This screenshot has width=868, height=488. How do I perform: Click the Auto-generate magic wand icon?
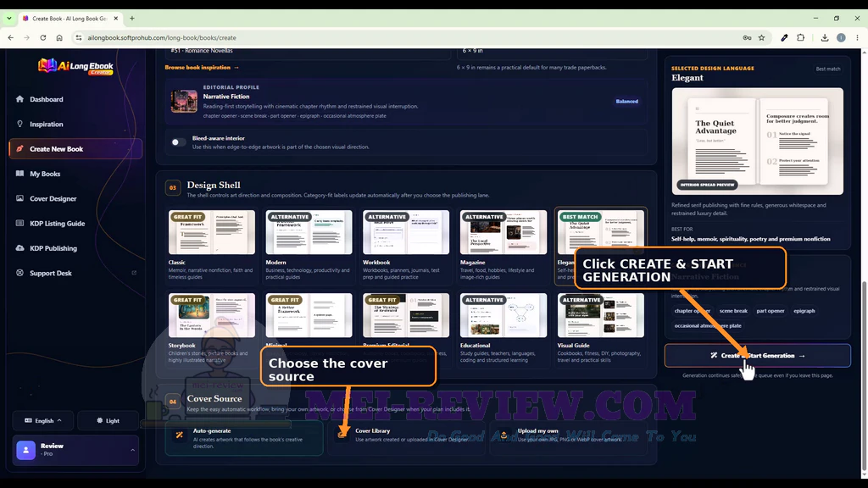click(180, 435)
